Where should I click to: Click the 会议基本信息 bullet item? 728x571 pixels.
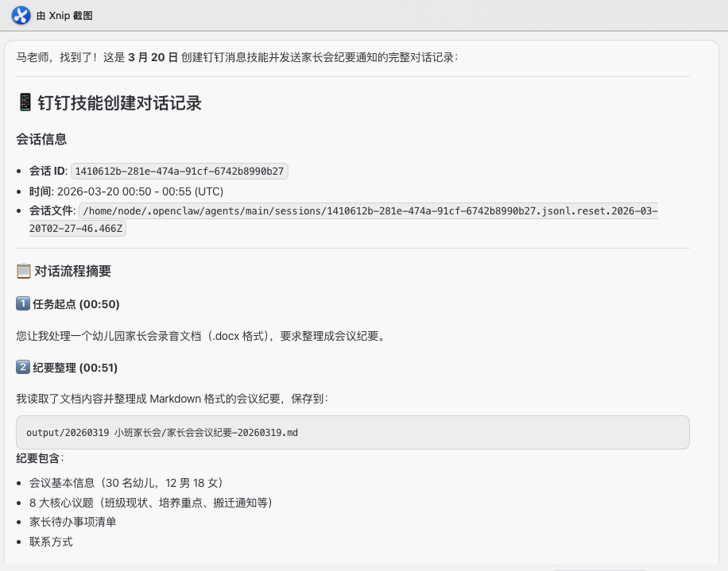click(x=126, y=483)
